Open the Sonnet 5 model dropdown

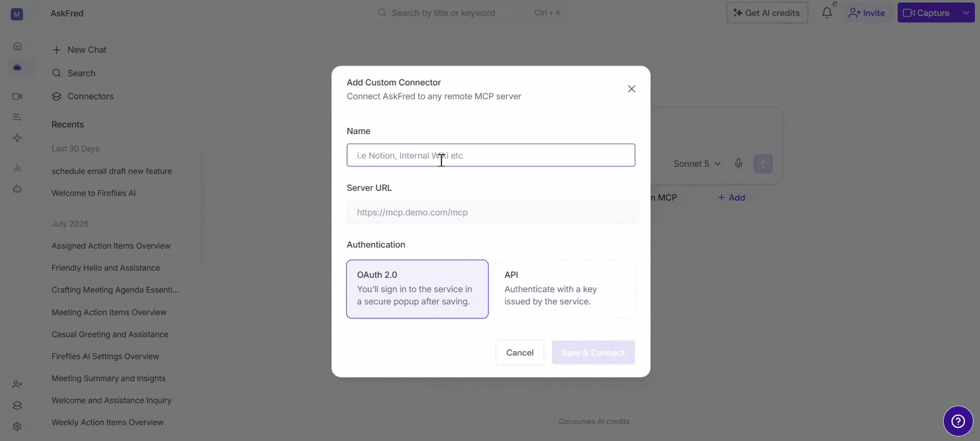(697, 164)
